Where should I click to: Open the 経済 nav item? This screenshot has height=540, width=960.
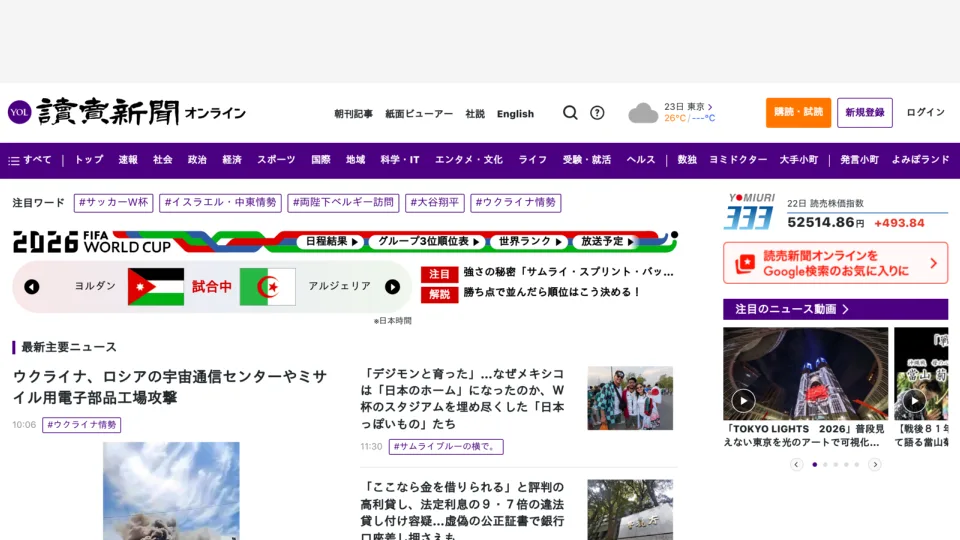[x=232, y=160]
